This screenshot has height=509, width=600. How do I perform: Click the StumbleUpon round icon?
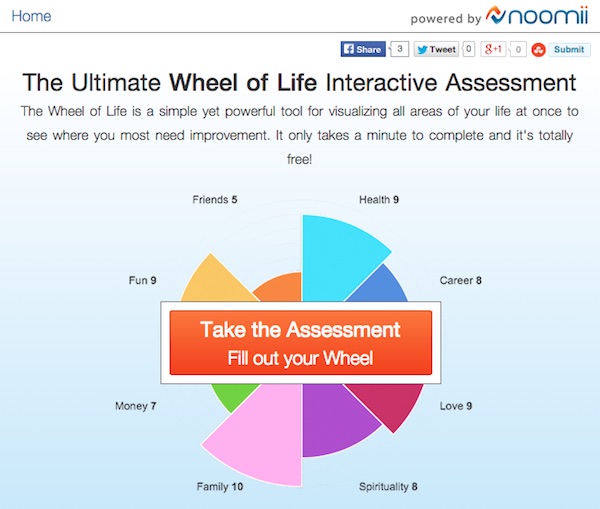point(538,50)
